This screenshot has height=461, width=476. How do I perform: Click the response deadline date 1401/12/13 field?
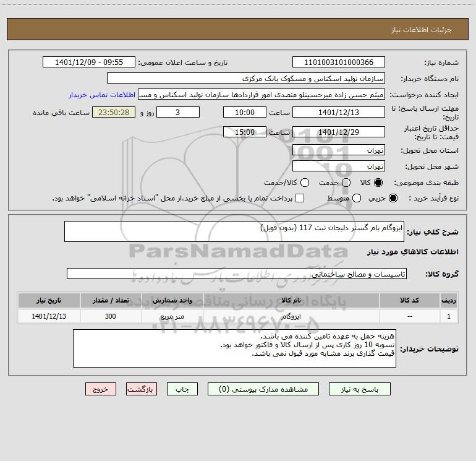339,112
